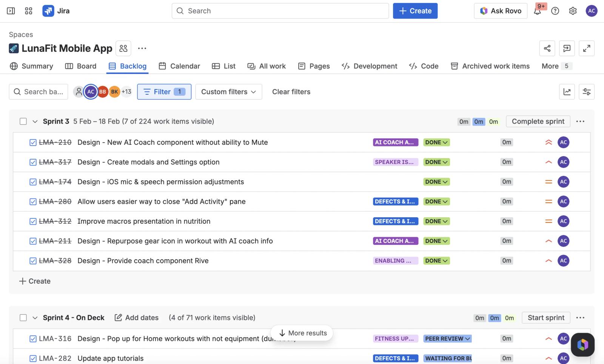Viewport: 604px width, 364px height.
Task: Switch to the Summary tab
Action: (x=31, y=66)
